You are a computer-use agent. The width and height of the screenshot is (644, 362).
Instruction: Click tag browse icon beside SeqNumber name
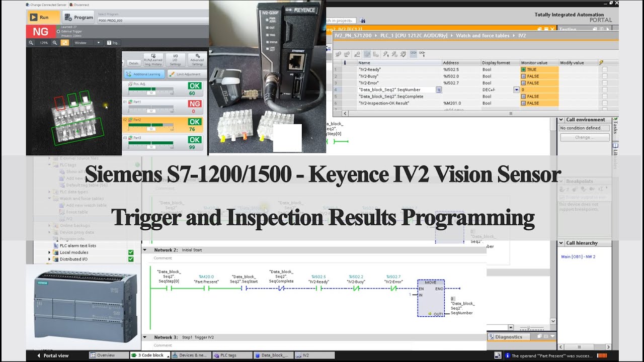click(439, 89)
